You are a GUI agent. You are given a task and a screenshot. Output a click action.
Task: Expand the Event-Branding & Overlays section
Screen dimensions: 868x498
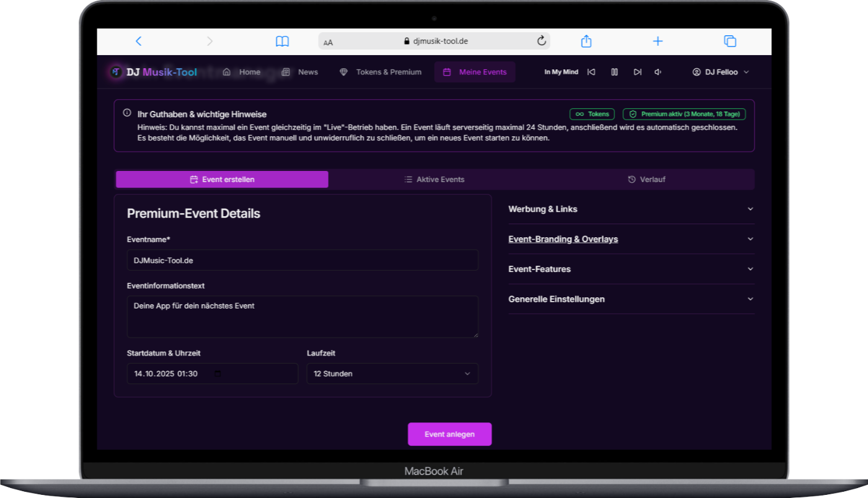(631, 239)
